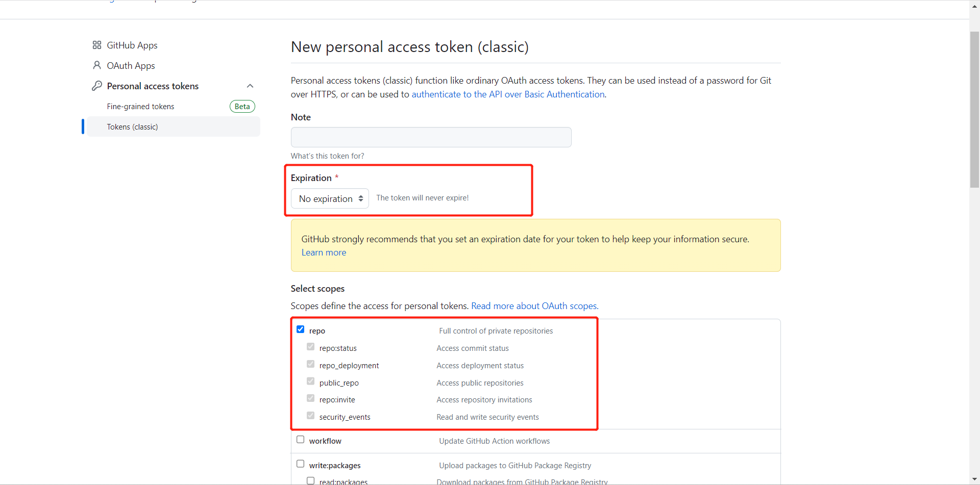Screen dimensions: 980x485
Task: Focus the Note text input field
Action: pos(431,137)
